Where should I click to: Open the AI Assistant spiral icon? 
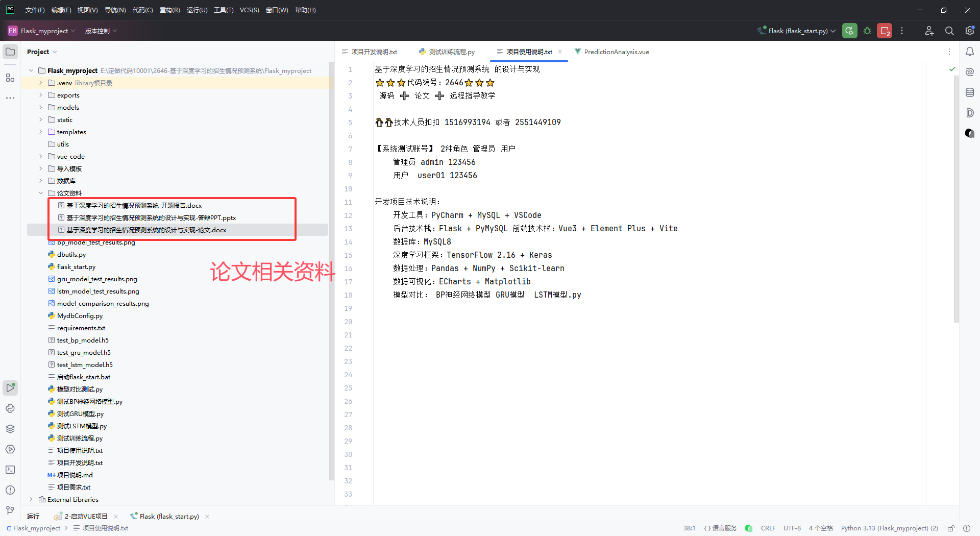pyautogui.click(x=970, y=72)
